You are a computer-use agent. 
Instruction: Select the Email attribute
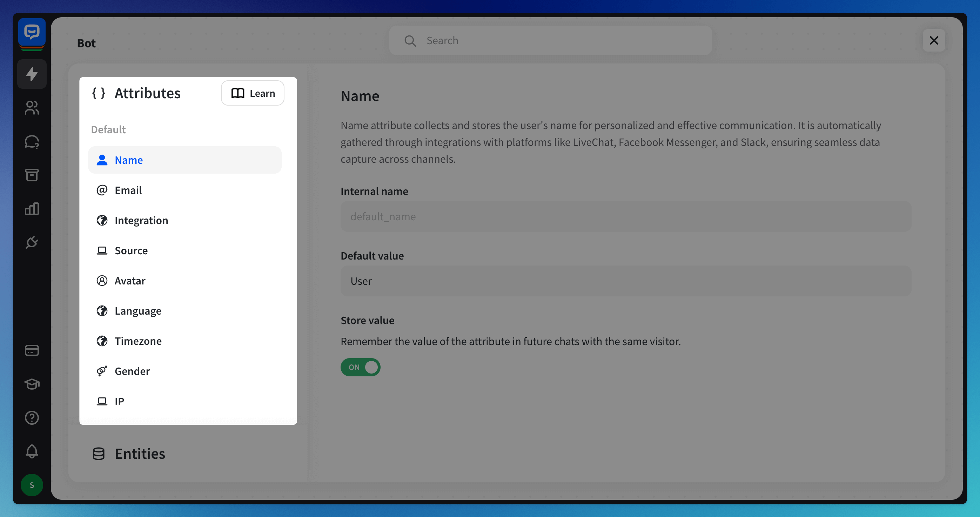pos(128,190)
